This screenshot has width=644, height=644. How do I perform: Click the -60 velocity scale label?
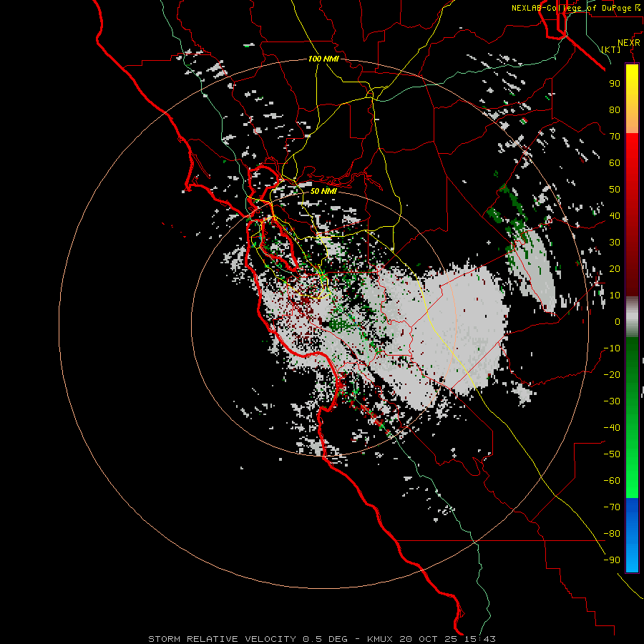(x=612, y=481)
